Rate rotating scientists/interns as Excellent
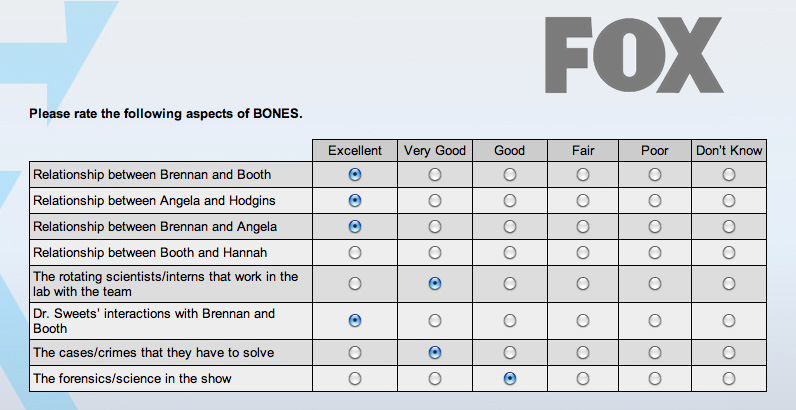Viewport: 796px width, 410px height. [355, 284]
